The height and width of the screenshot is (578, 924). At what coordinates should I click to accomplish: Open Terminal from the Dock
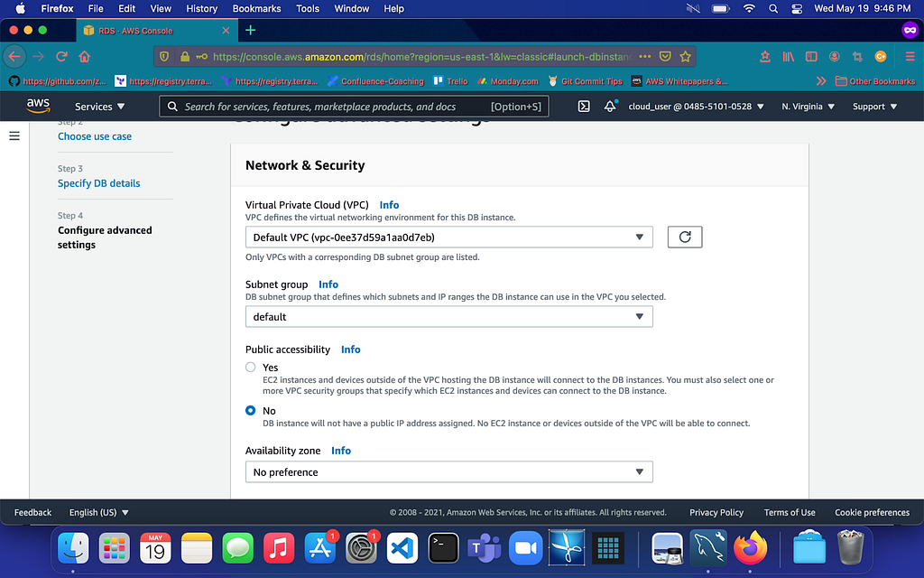(x=443, y=548)
